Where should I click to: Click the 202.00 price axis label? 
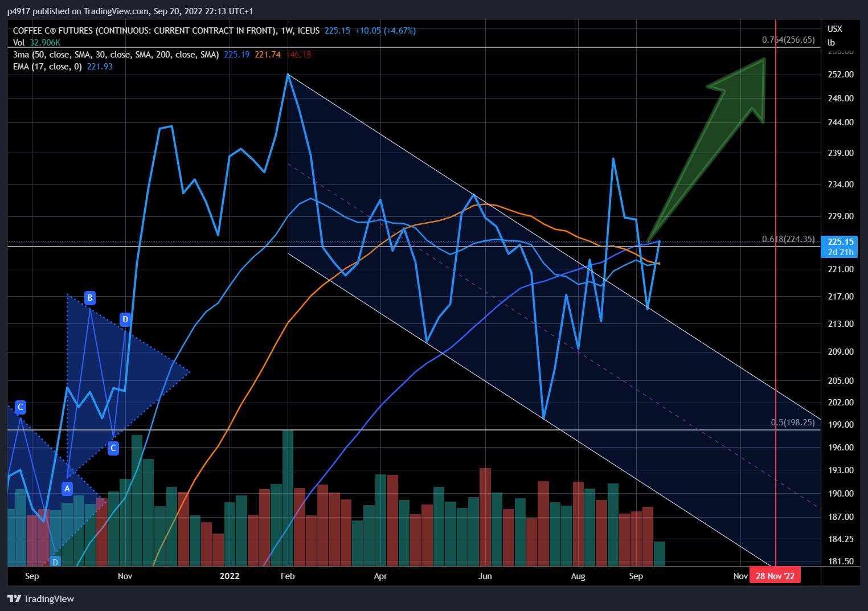click(841, 403)
